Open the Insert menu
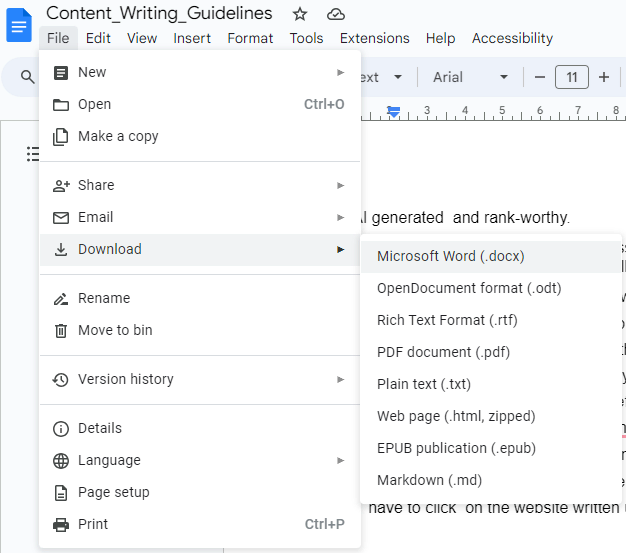Viewport: 626px width, 553px height. [192, 38]
